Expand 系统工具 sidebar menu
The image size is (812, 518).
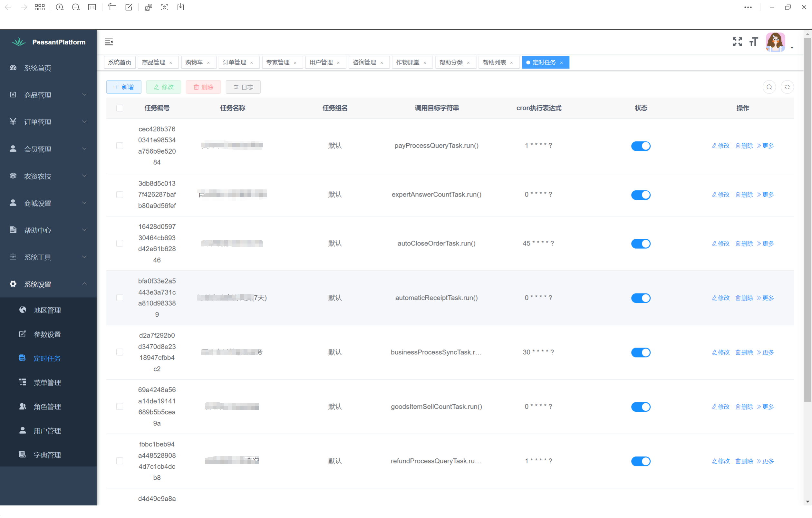(48, 257)
